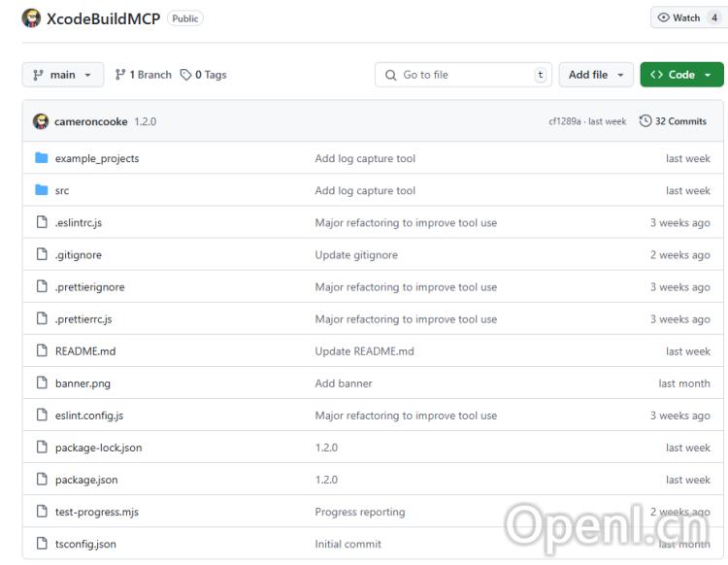Image resolution: width=728 pixels, height=565 pixels.
Task: Click the src folder icon
Action: 42,190
